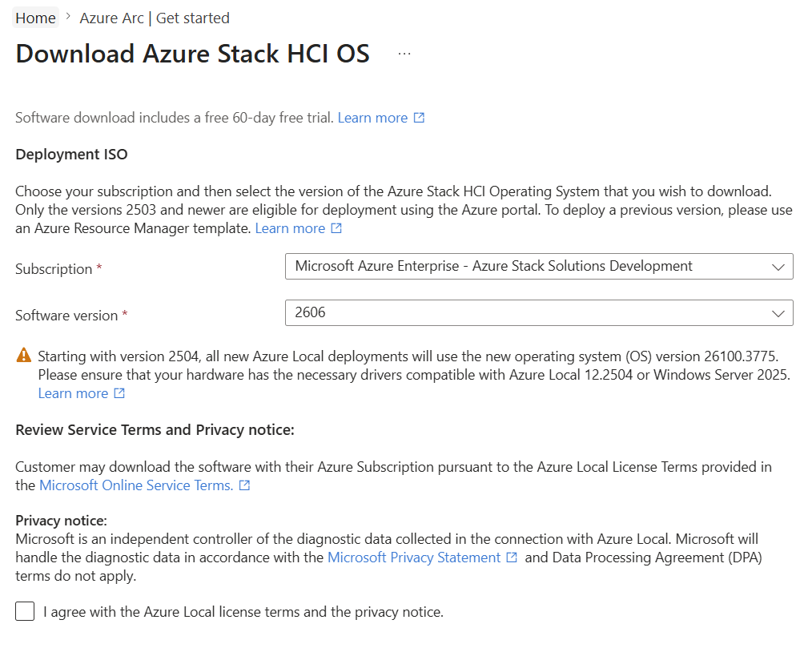Check the agree with license terms checkbox
This screenshot has height=652, width=812.
pyautogui.click(x=25, y=611)
